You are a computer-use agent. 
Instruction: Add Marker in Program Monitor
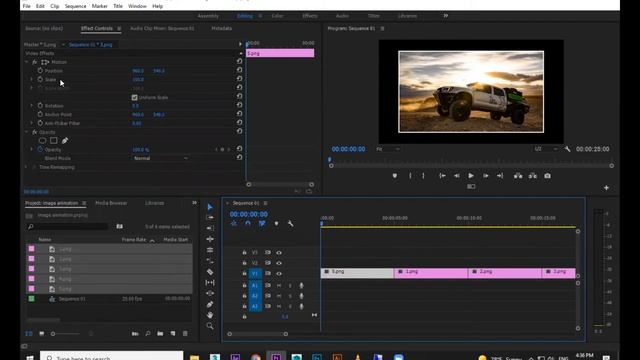(x=395, y=176)
